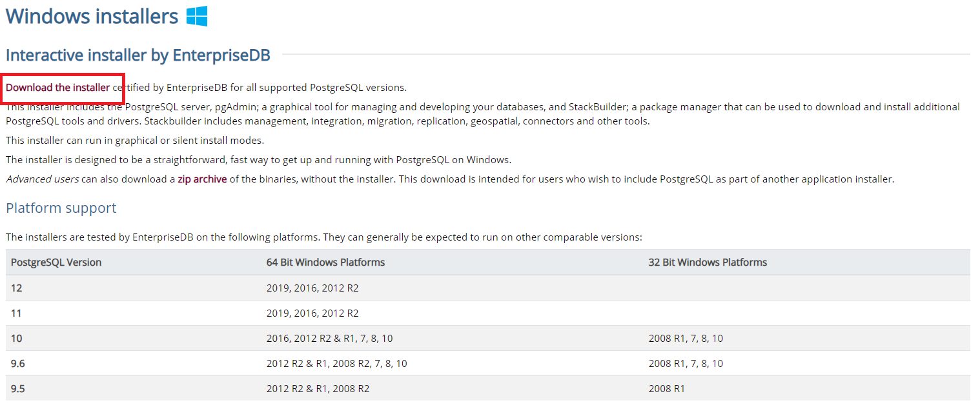Select the "Advanced users" italic text
980x416 pixels.
pos(43,179)
